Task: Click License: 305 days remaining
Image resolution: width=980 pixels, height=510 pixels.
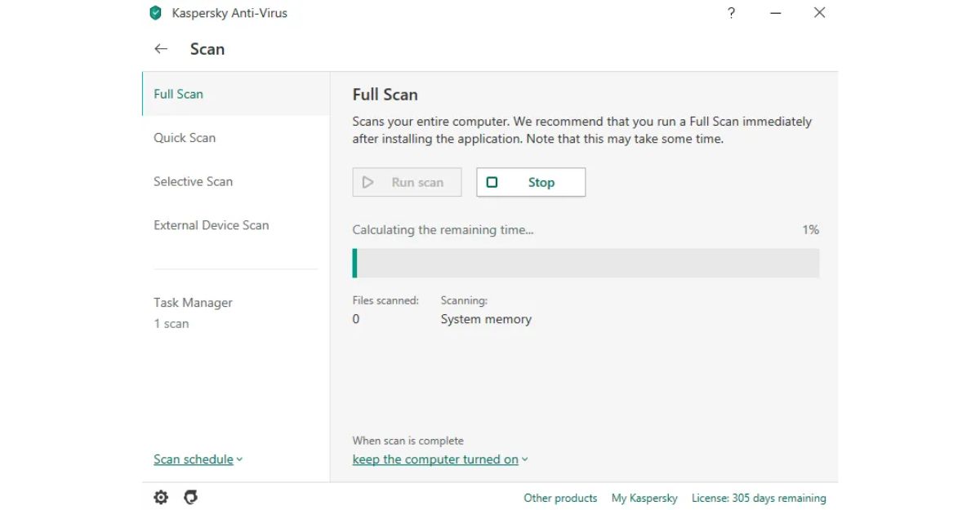Action: 759,498
